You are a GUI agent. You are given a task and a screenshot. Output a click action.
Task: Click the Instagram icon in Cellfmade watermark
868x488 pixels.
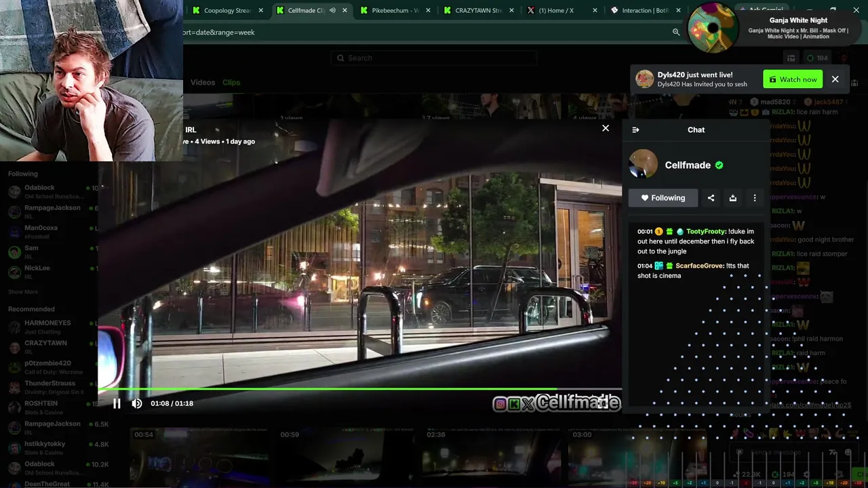click(x=500, y=404)
